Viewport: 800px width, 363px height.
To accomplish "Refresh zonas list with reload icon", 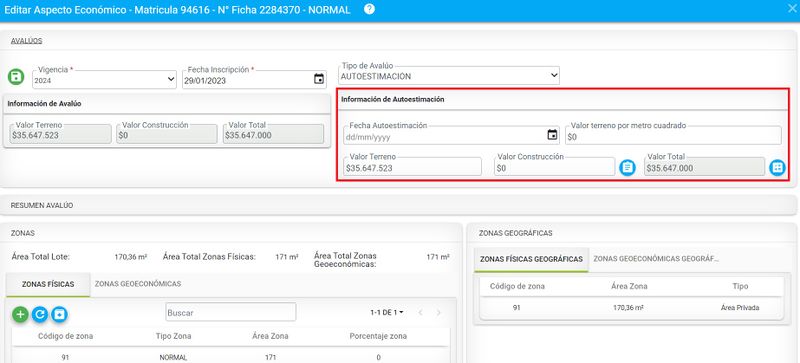I will (x=40, y=314).
